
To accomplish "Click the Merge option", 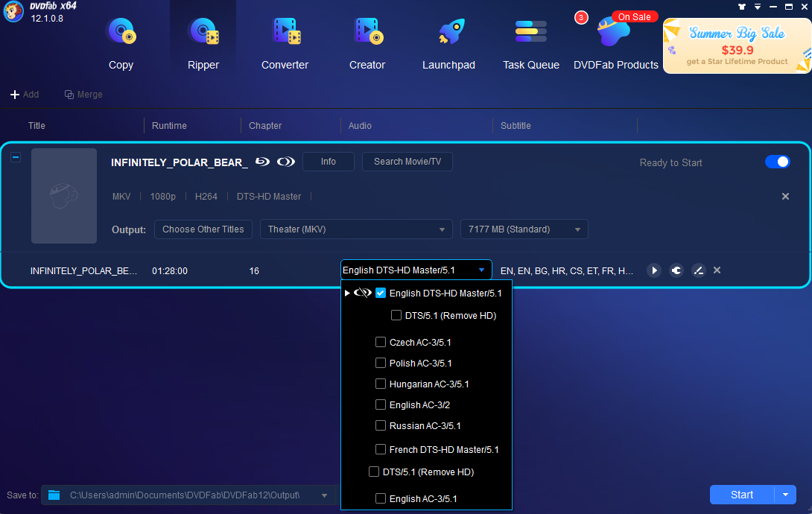I will 83,95.
